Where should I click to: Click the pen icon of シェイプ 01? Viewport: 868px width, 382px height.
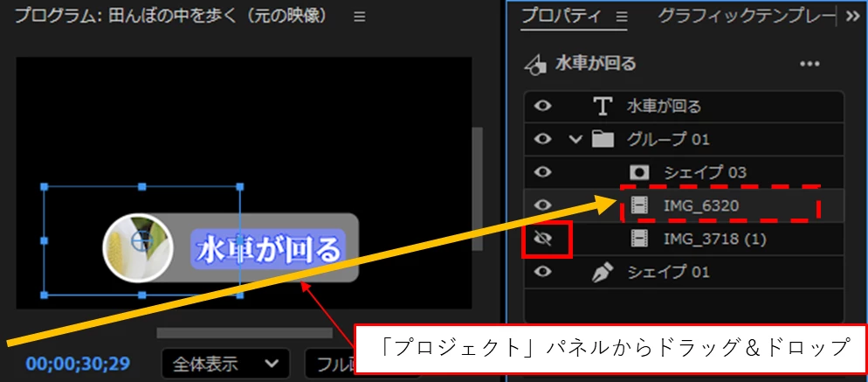click(x=603, y=272)
